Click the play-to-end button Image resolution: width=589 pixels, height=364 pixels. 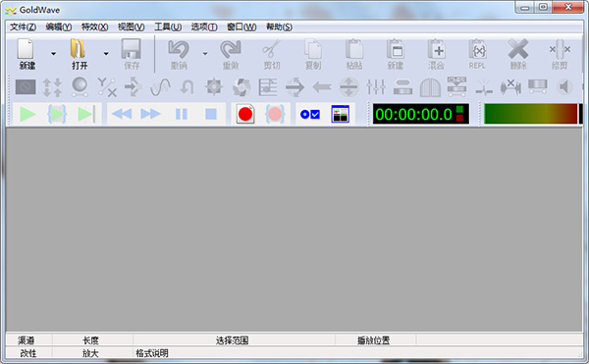point(86,114)
